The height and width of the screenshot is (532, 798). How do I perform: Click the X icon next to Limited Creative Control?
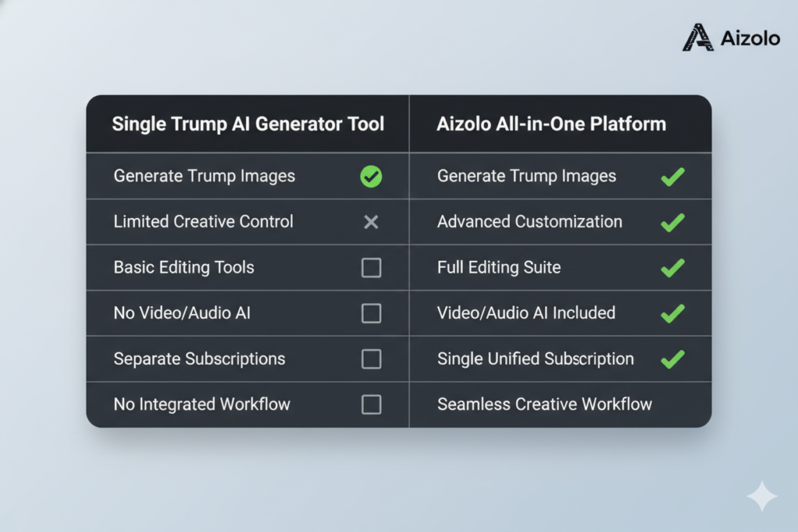(371, 222)
